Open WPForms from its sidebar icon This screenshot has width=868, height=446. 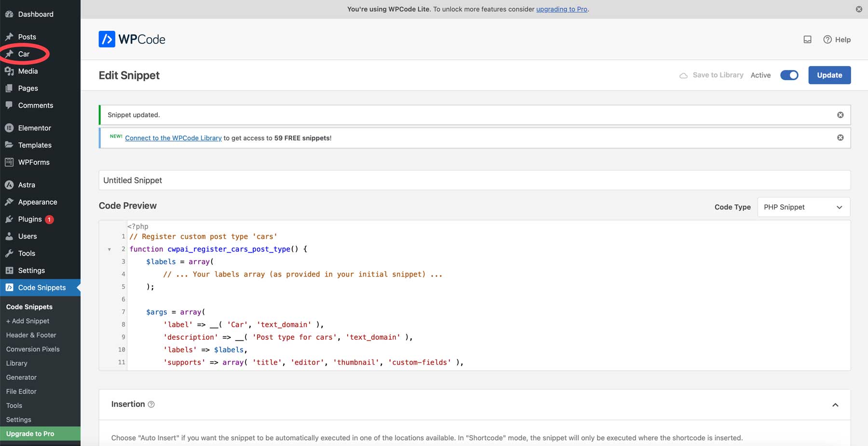[x=9, y=162]
